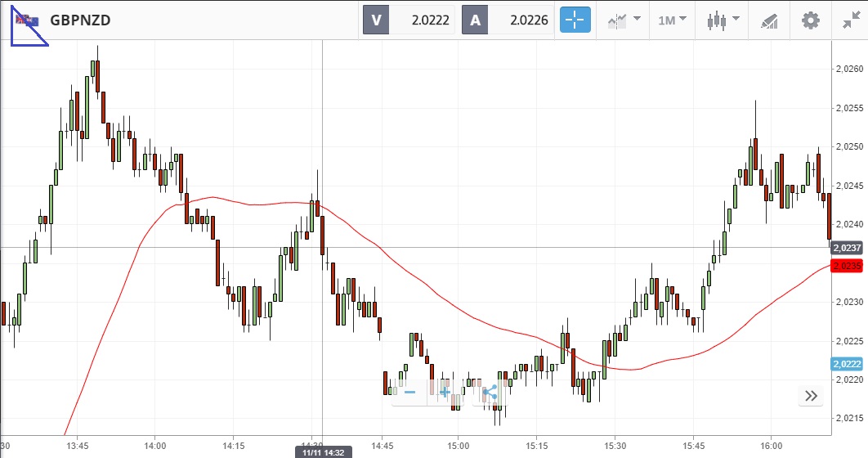Image resolution: width=868 pixels, height=458 pixels.
Task: Open the 1M timeframe dropdown
Action: 672,20
